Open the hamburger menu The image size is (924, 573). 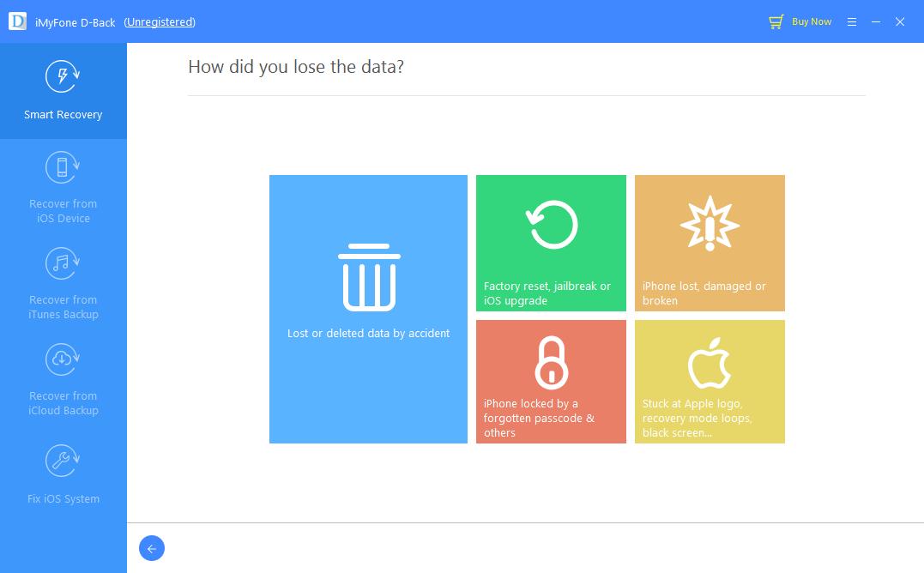(852, 21)
